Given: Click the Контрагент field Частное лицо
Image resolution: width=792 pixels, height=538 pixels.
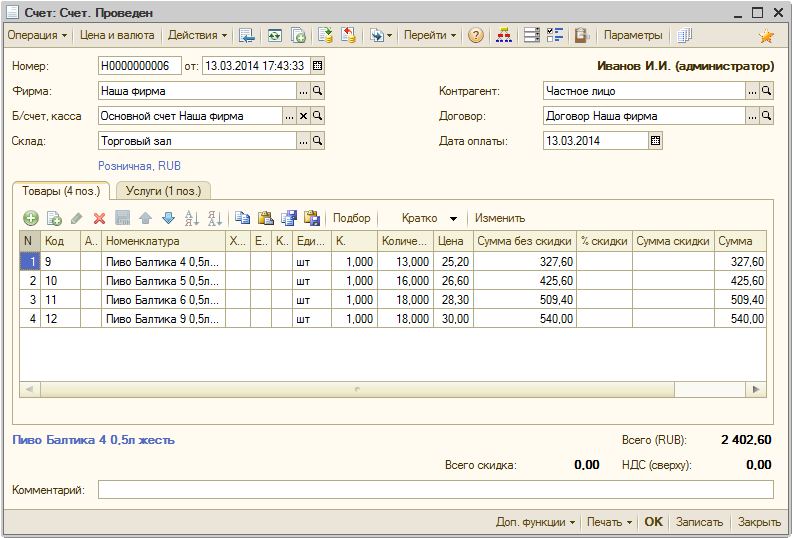Looking at the screenshot, I should pos(645,91).
